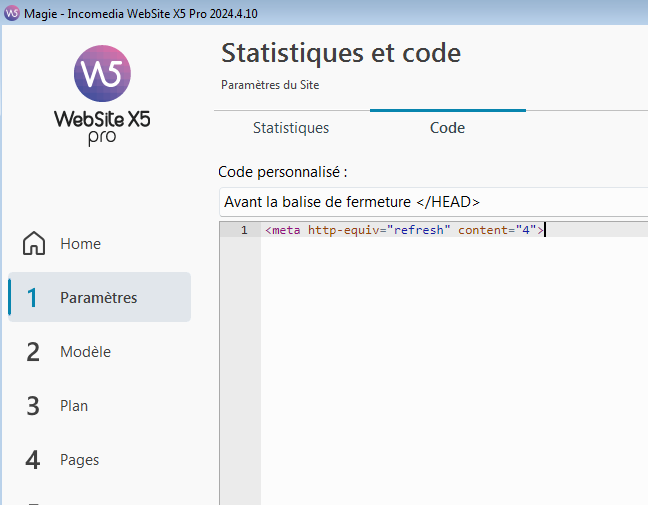The image size is (648, 505).
Task: Click the empty area of code editor
Action: pyautogui.click(x=450, y=370)
